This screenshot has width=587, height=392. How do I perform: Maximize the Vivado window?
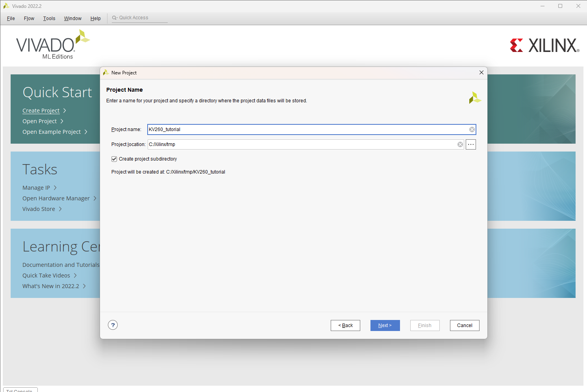tap(560, 6)
